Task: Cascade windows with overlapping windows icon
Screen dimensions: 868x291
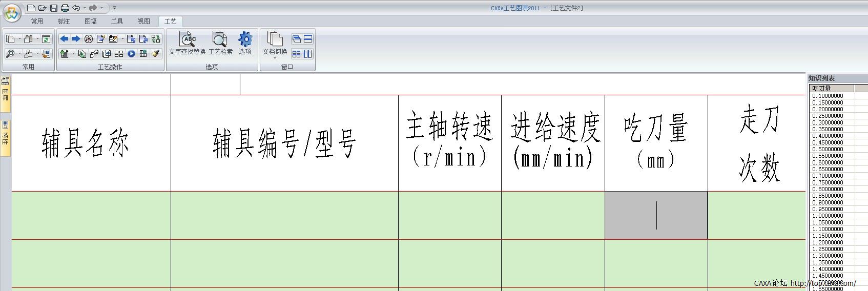Action: [296, 39]
